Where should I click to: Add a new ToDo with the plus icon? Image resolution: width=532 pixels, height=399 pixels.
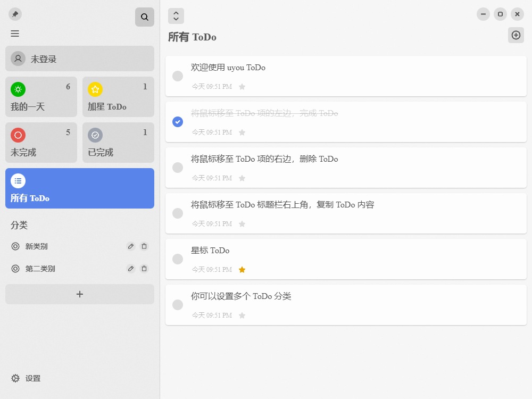pos(516,35)
